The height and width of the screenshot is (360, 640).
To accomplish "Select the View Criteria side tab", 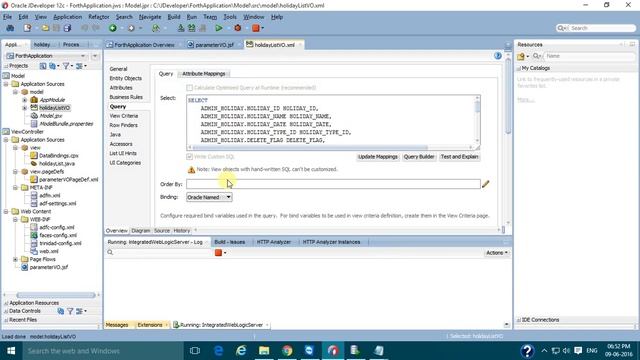I will [x=124, y=116].
